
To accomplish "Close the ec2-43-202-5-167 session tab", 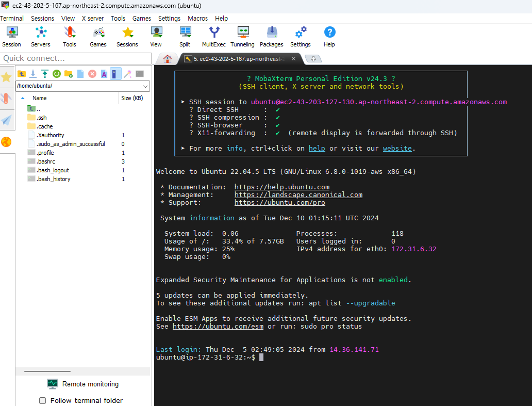I will click(x=293, y=59).
